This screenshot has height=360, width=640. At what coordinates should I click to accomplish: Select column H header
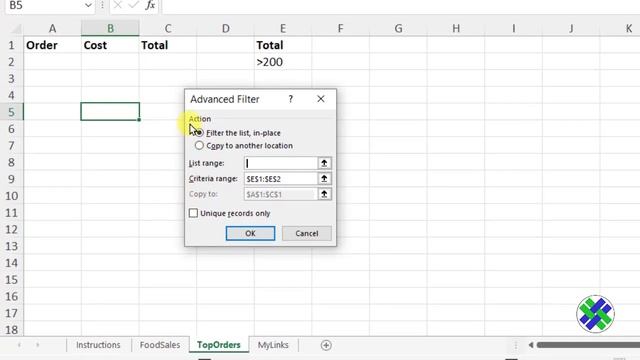(456, 29)
